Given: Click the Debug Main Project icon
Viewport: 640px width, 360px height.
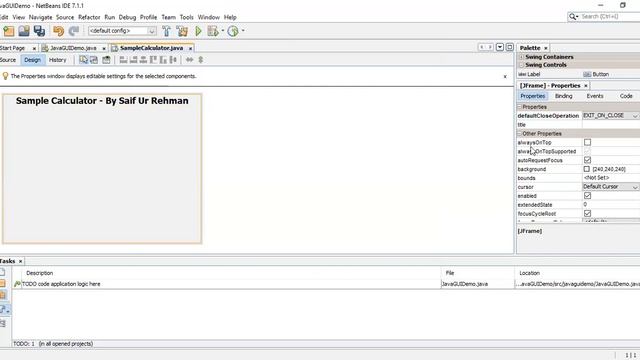Looking at the screenshot, I should (x=213, y=31).
